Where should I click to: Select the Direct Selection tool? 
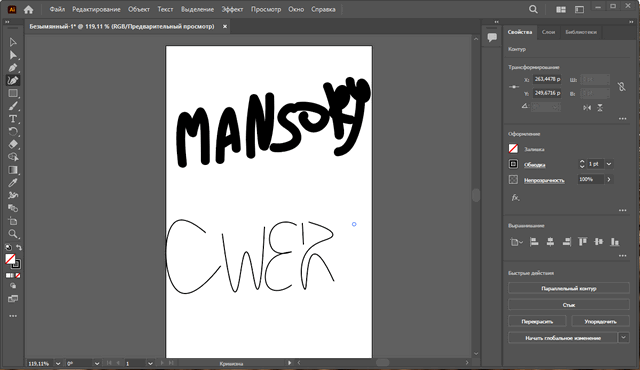[x=13, y=55]
